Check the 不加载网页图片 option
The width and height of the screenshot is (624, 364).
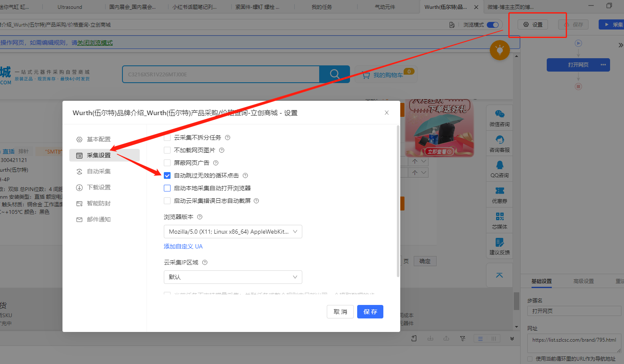167,150
